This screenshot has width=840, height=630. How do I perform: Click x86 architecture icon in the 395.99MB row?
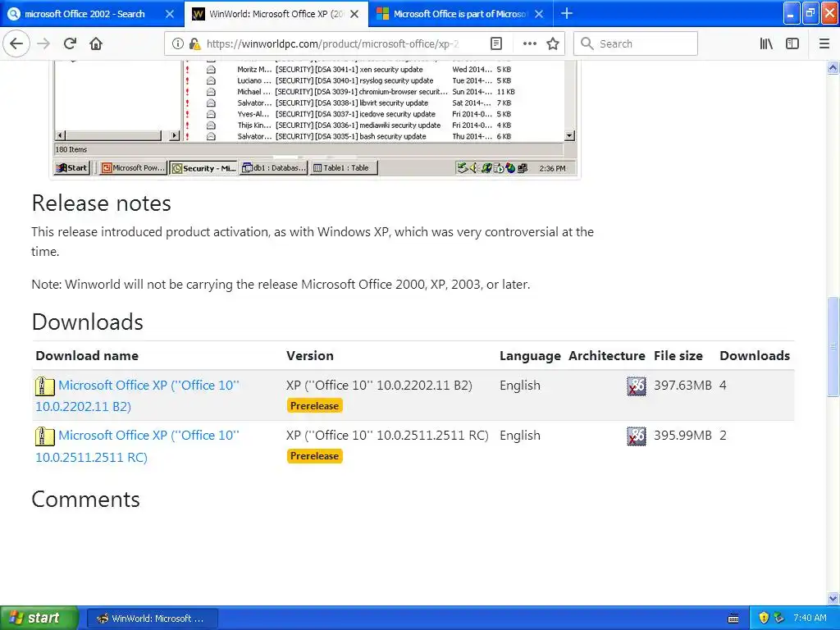pyautogui.click(x=637, y=436)
